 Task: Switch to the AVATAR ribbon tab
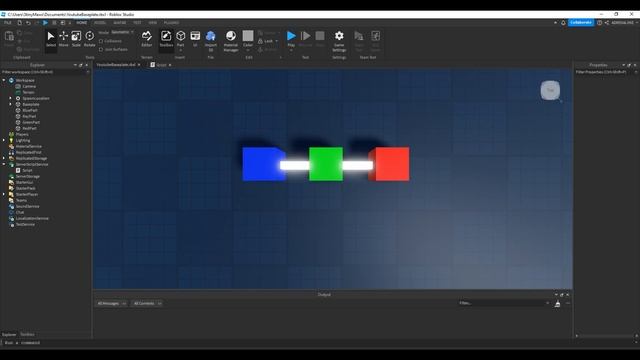120,22
